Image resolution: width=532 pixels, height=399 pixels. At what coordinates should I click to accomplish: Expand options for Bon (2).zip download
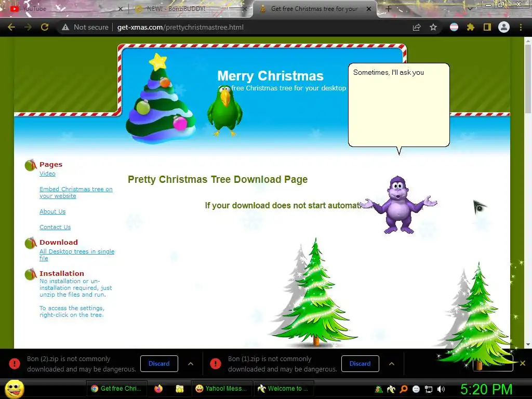(x=191, y=364)
